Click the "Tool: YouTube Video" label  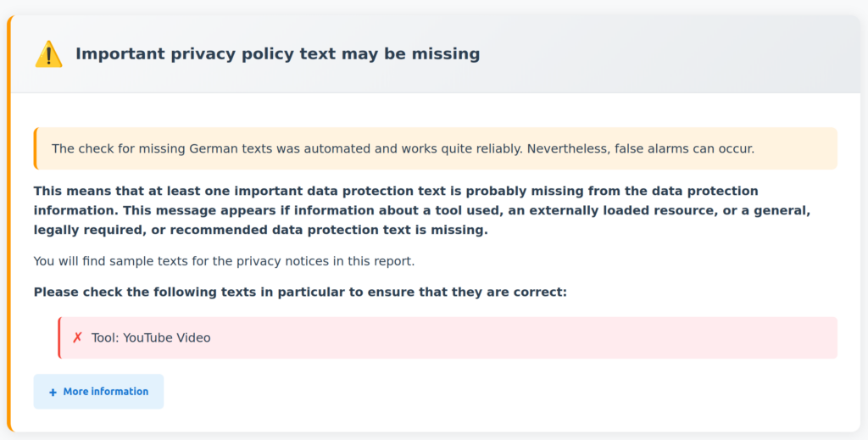point(151,337)
